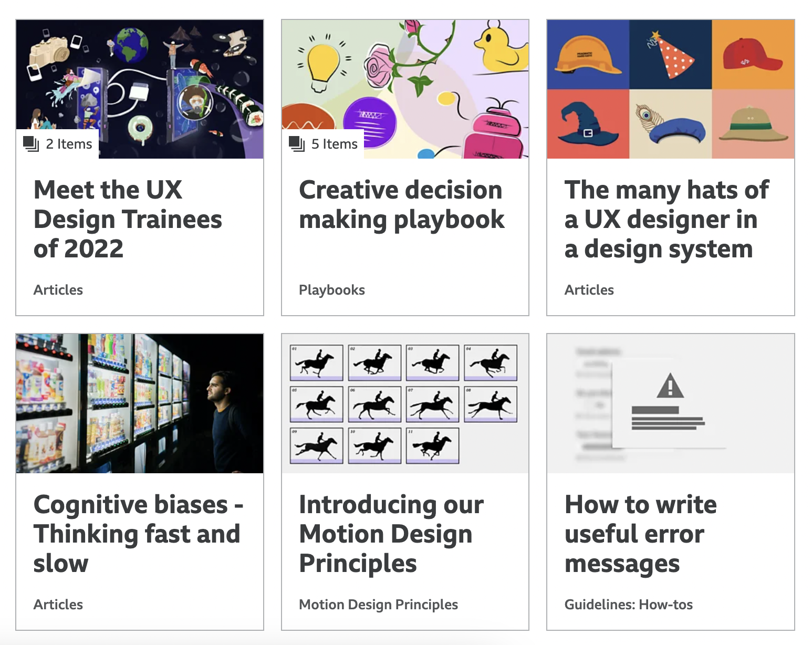812x645 pixels.
Task: Click the space collage thumbnail for UX Trainees
Action: (140, 89)
